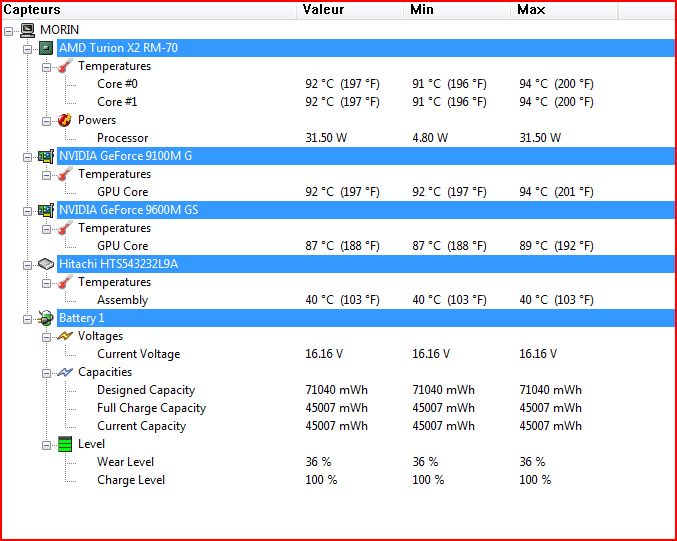Click the Voltages label
677x541 pixels.
click(100, 336)
